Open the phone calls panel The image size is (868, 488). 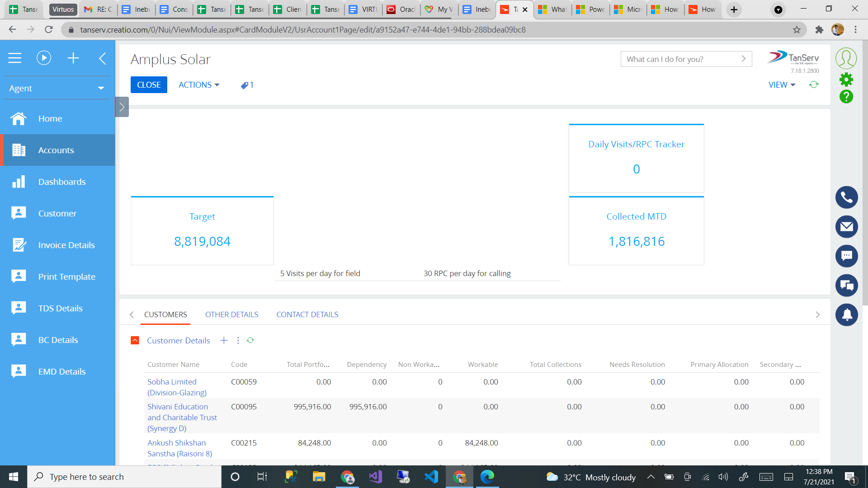(847, 197)
